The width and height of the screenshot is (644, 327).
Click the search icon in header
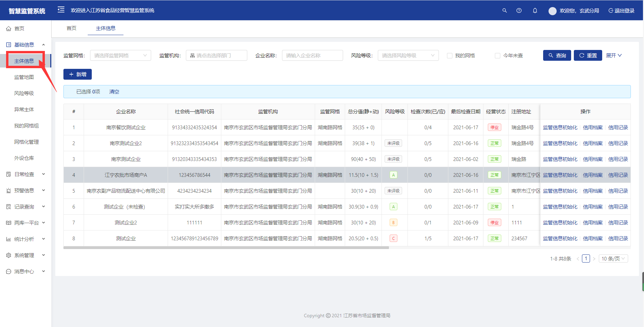504,10
